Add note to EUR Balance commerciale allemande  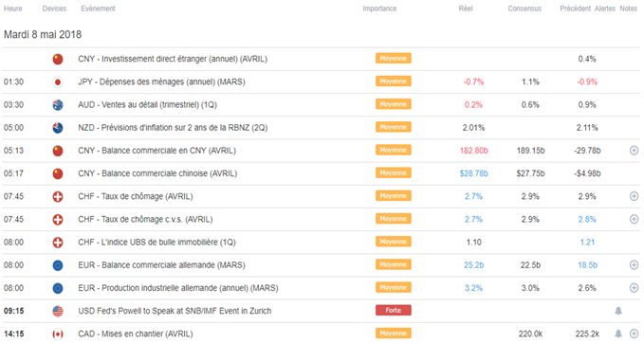pyautogui.click(x=635, y=265)
